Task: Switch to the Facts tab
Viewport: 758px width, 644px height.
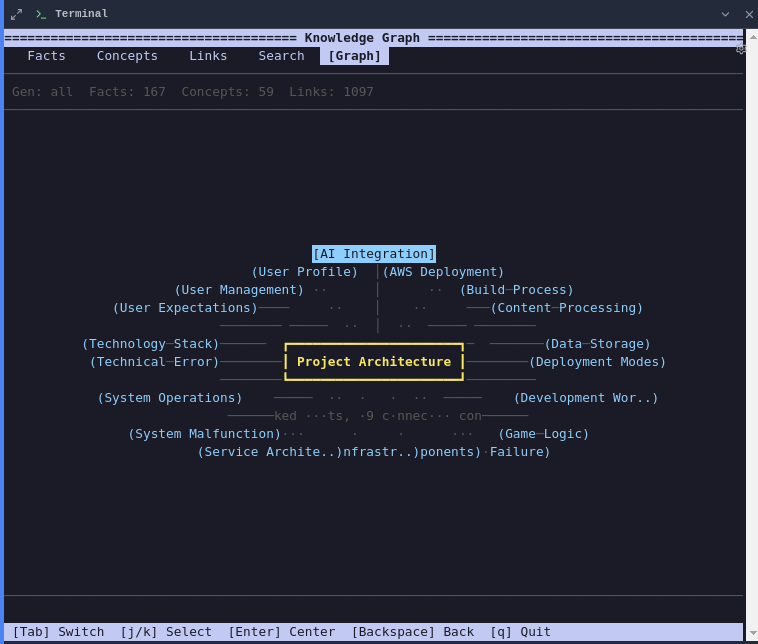Action: coord(46,56)
